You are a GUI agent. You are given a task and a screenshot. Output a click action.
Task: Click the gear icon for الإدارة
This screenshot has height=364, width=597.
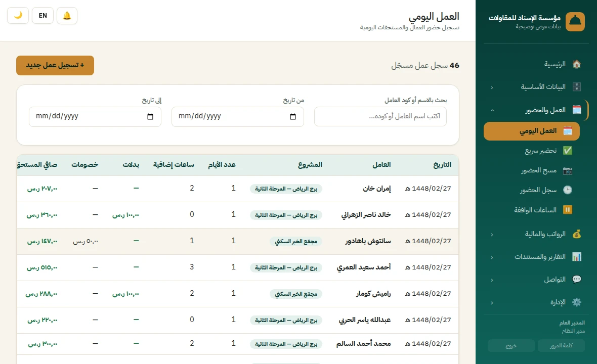tap(576, 302)
